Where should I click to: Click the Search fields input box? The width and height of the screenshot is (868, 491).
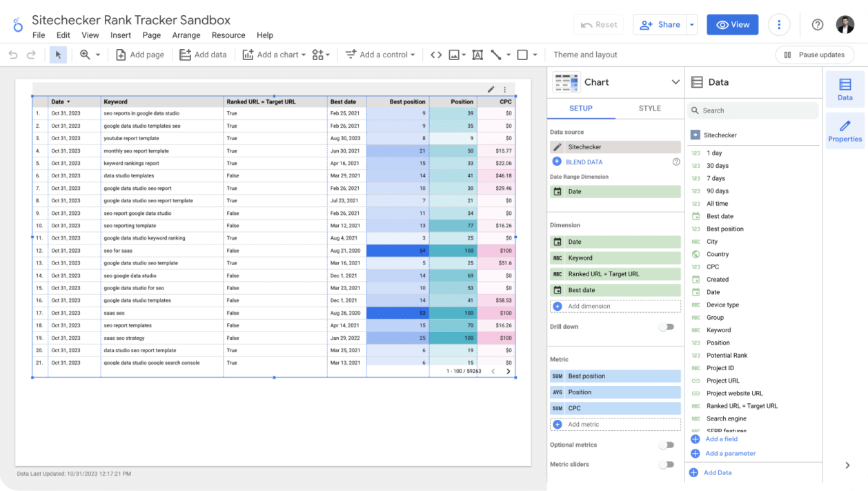pos(753,110)
